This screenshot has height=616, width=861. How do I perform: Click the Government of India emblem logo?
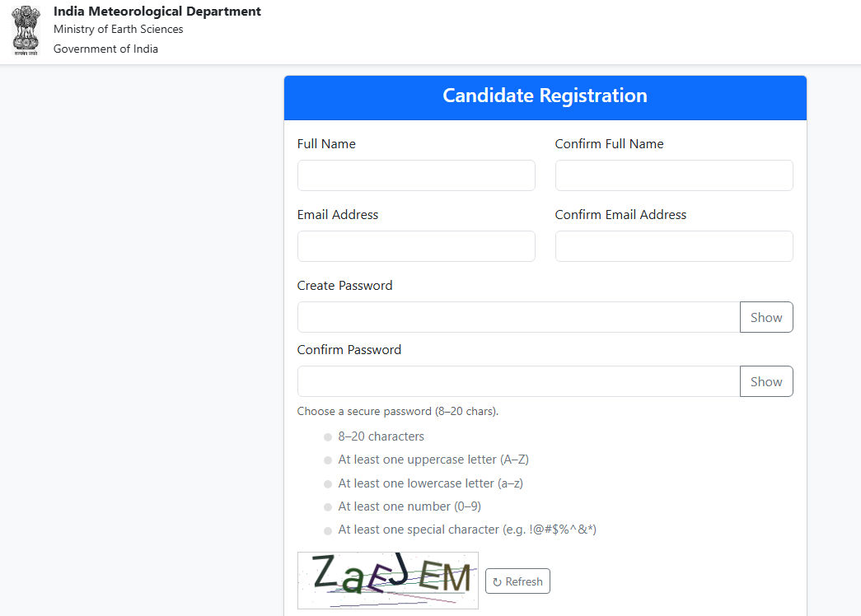(26, 30)
